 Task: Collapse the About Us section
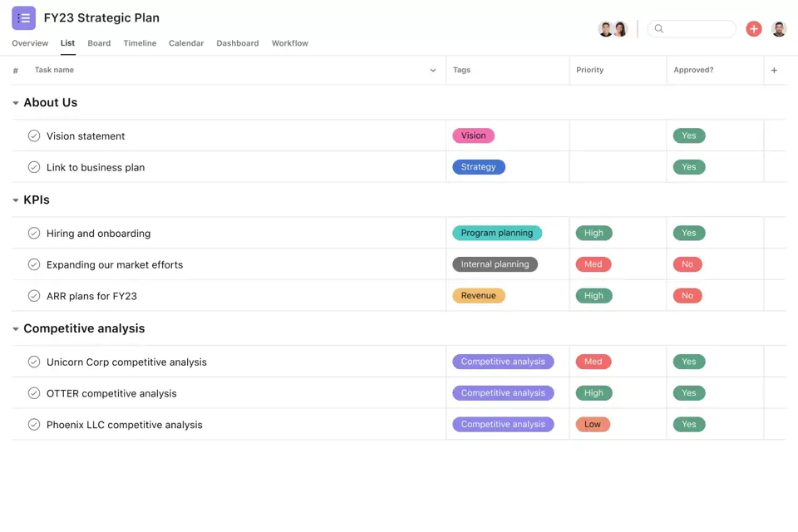coord(15,102)
